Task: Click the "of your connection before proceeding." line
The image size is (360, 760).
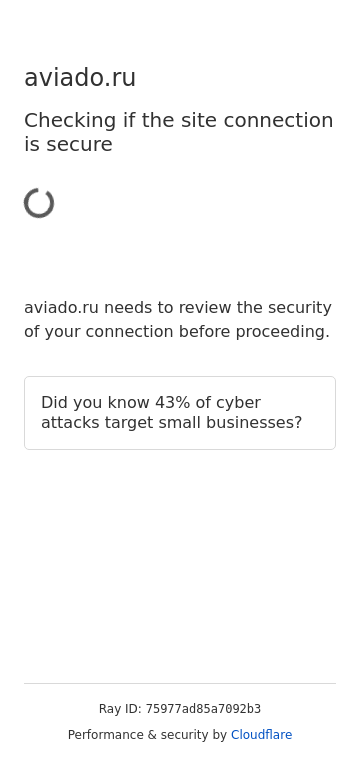Action: click(x=177, y=332)
